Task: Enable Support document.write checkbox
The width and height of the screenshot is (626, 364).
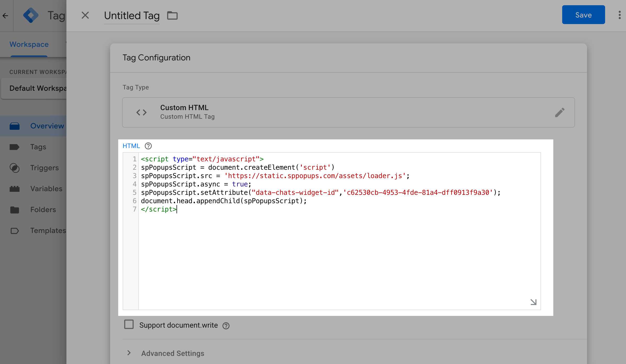Action: coord(129,325)
